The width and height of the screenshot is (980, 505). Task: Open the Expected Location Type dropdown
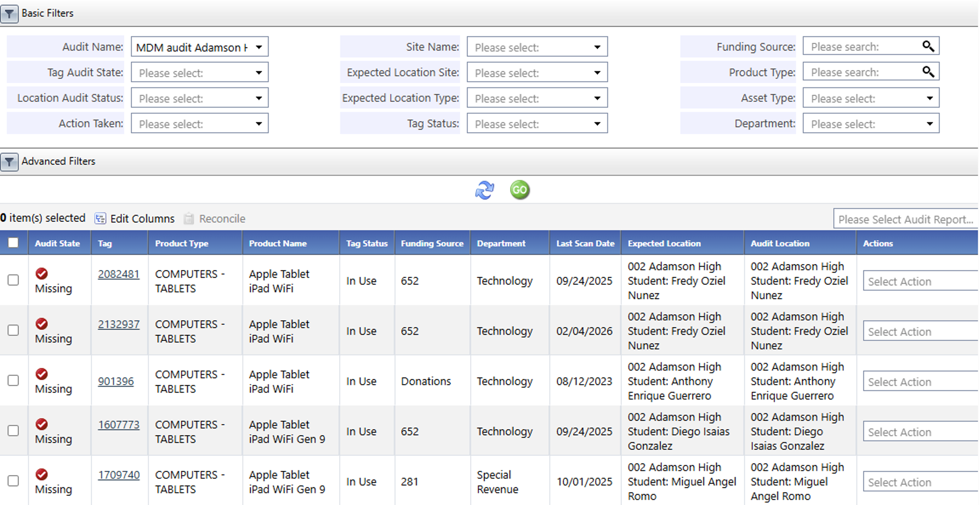(537, 98)
